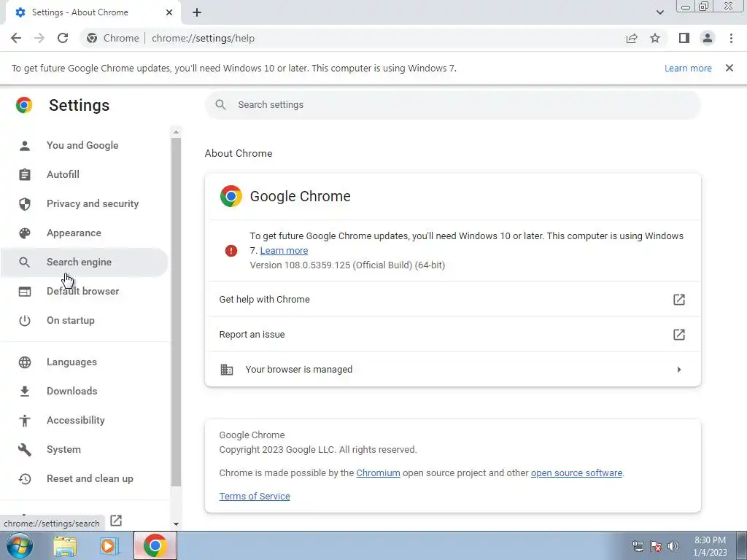
Task: Select Appearance in the sidebar
Action: coord(84,233)
